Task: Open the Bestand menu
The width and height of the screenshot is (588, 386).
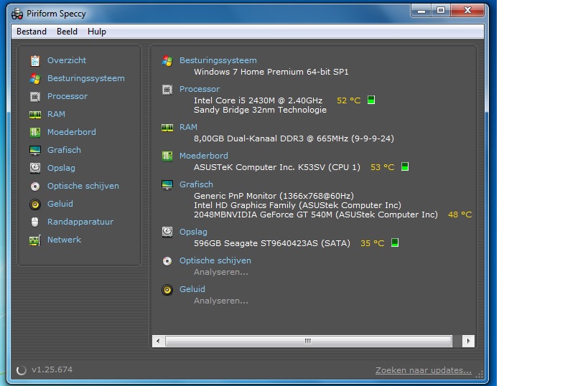Action: [32, 32]
